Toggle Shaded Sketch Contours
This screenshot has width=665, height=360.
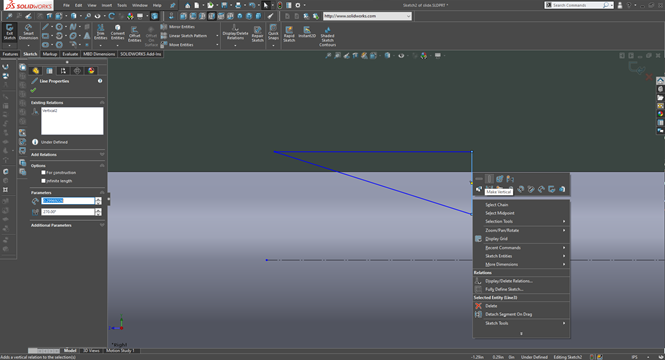pos(327,36)
